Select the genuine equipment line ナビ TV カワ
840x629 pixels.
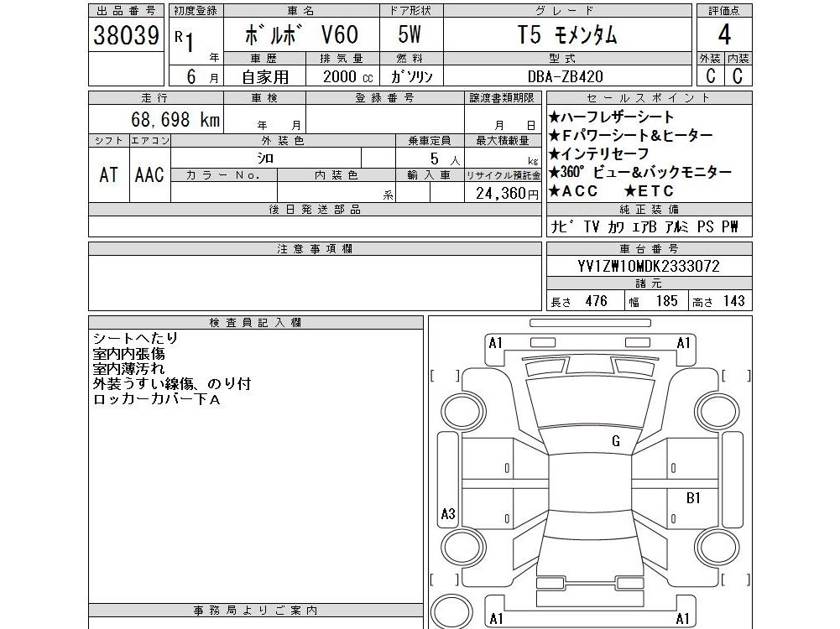[644, 227]
